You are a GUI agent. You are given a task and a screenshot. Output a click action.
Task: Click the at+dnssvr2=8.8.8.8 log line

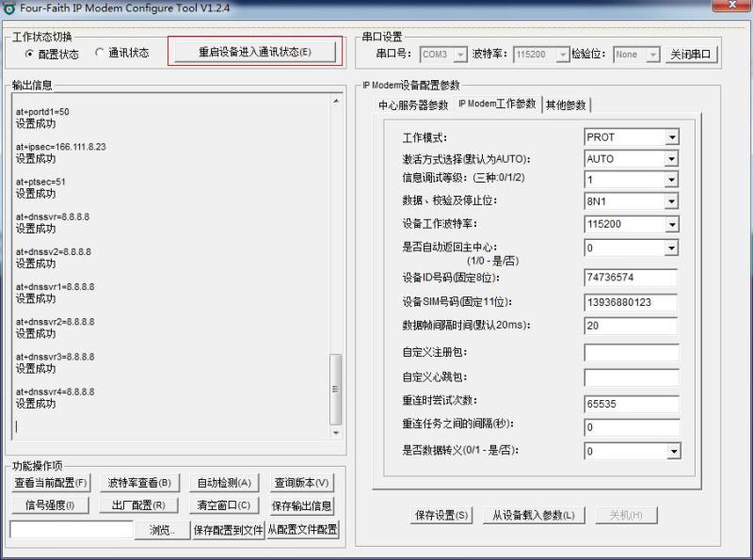click(55, 322)
